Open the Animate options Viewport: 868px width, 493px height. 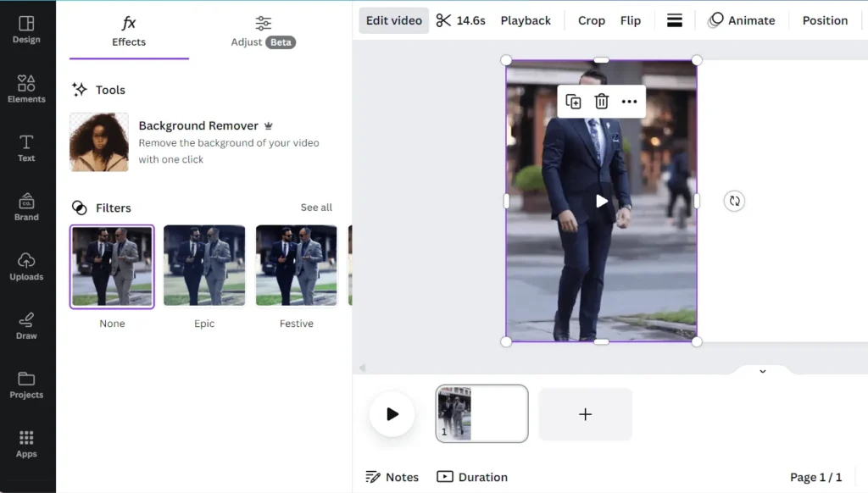point(742,19)
